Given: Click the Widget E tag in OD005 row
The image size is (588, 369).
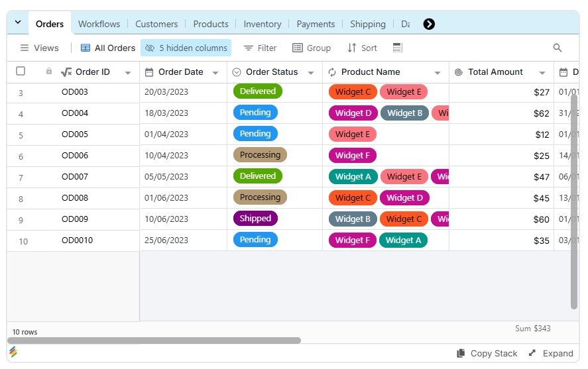Looking at the screenshot, I should pyautogui.click(x=353, y=134).
